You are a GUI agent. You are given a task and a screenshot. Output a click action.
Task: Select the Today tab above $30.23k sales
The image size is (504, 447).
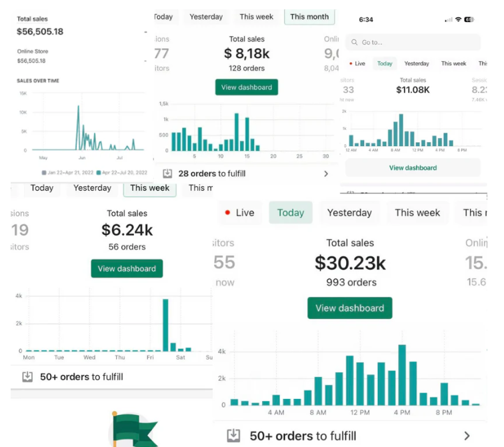[x=291, y=213]
